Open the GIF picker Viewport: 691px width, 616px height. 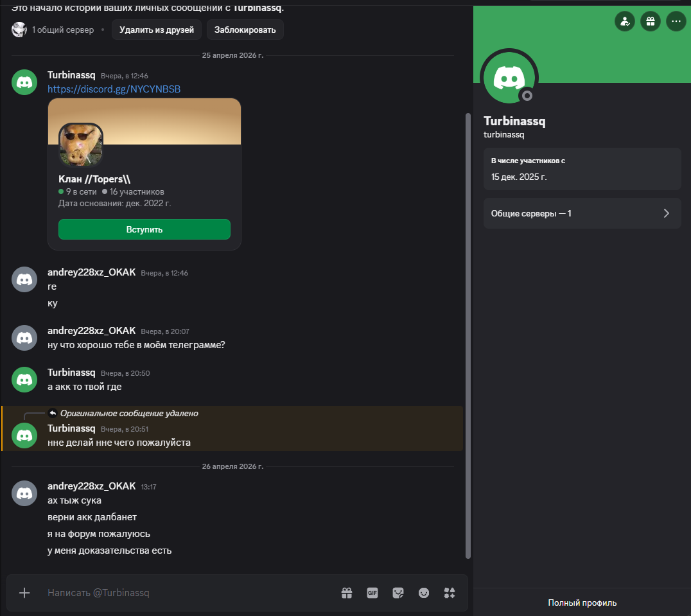pos(372,593)
